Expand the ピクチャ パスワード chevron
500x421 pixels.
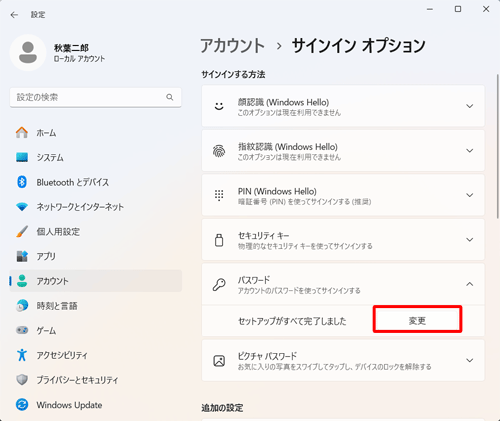coord(470,360)
